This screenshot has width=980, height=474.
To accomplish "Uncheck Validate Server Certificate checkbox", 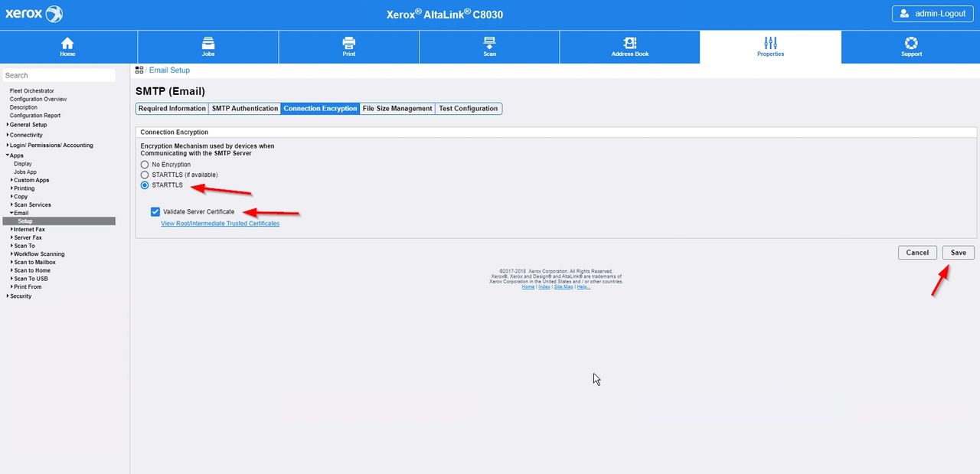I will 155,211.
